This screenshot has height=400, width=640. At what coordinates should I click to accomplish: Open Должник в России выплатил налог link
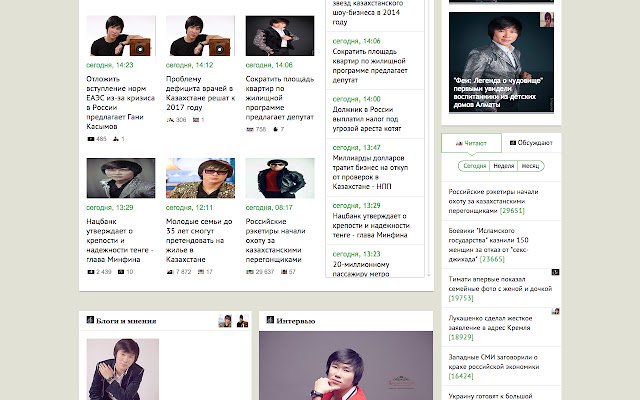pos(367,119)
